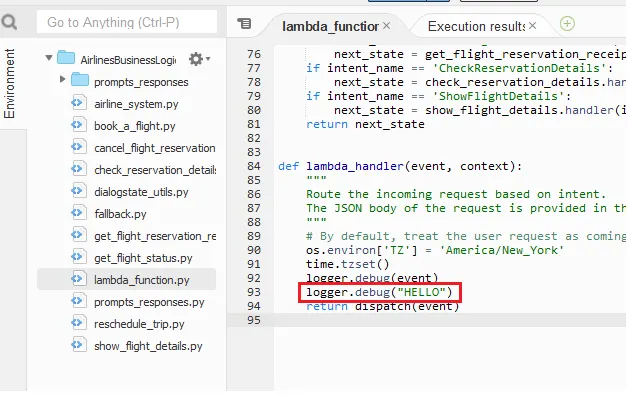Viewport: 628px width, 395px height.
Task: Select lambda_function.py in the file tree
Action: click(127, 279)
